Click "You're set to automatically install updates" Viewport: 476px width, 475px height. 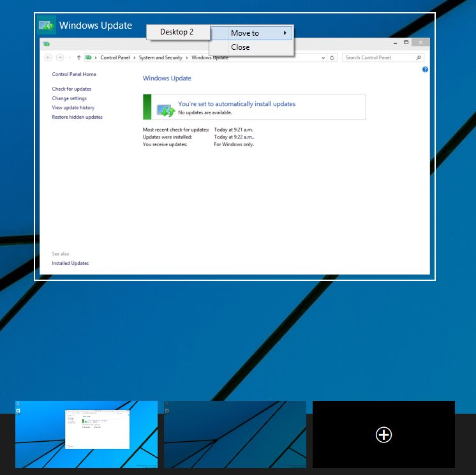pos(237,103)
